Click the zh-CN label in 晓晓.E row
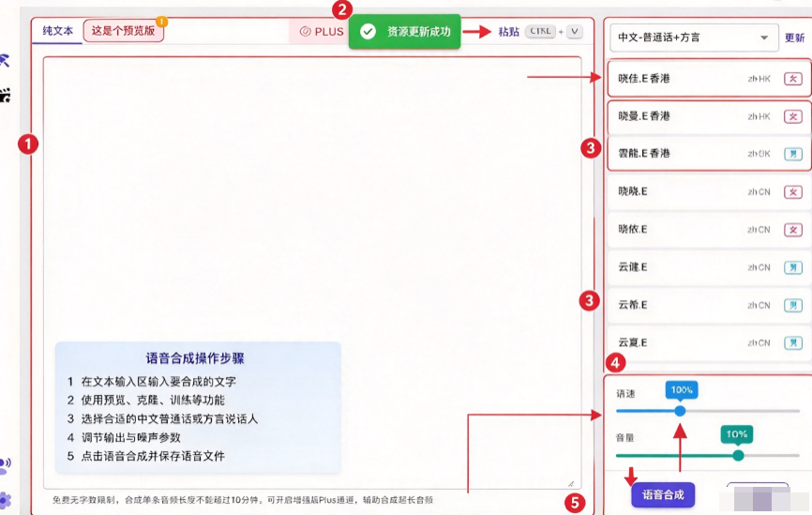 [x=759, y=192]
